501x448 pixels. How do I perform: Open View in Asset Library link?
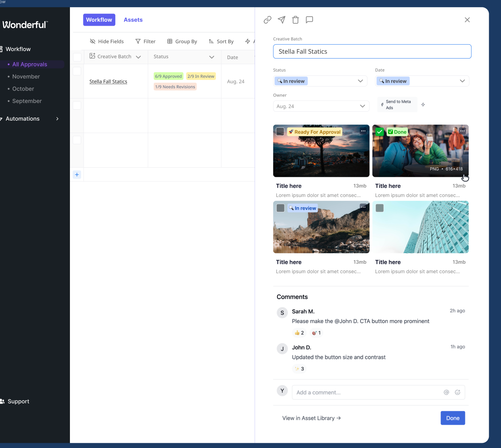(x=311, y=418)
